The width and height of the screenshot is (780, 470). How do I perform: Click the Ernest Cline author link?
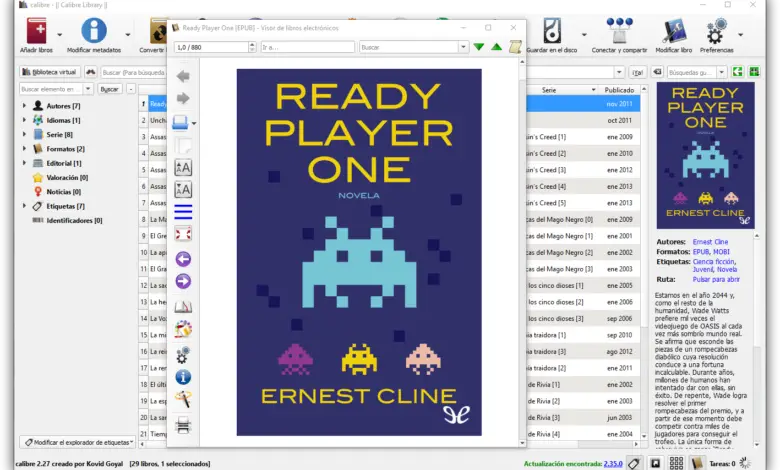point(710,242)
